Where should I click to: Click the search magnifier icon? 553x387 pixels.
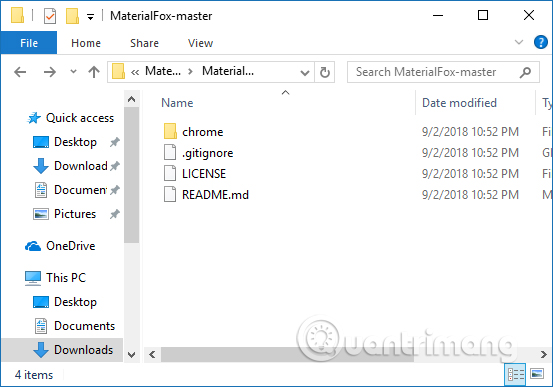click(525, 72)
